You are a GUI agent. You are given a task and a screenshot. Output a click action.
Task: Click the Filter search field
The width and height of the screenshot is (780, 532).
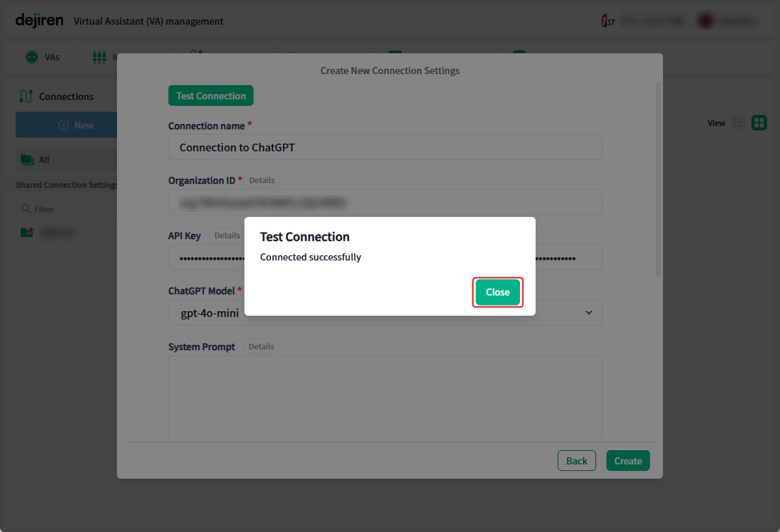click(66, 209)
